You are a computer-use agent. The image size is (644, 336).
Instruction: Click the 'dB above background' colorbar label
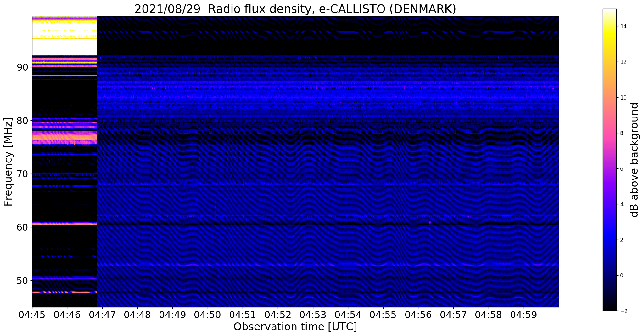pyautogui.click(x=634, y=160)
